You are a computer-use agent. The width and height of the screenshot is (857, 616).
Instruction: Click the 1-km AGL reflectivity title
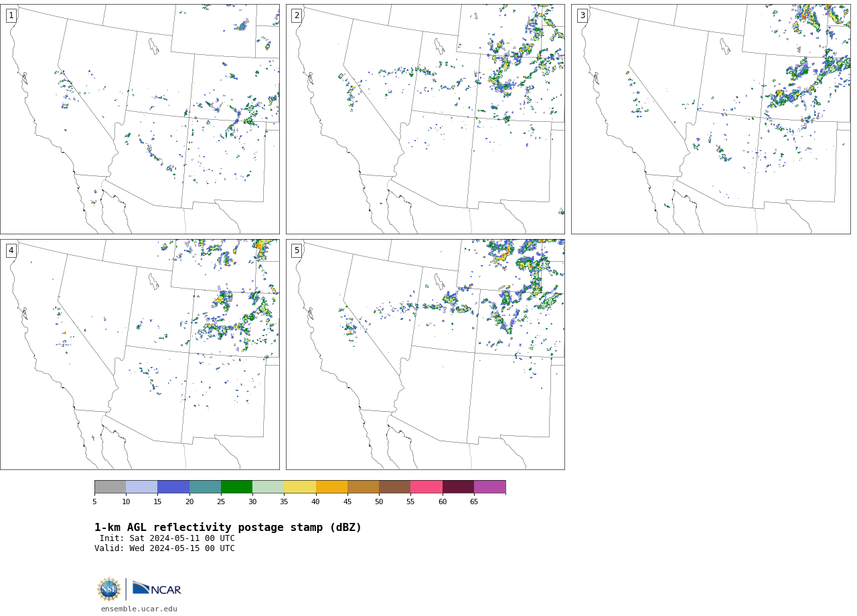pyautogui.click(x=228, y=528)
